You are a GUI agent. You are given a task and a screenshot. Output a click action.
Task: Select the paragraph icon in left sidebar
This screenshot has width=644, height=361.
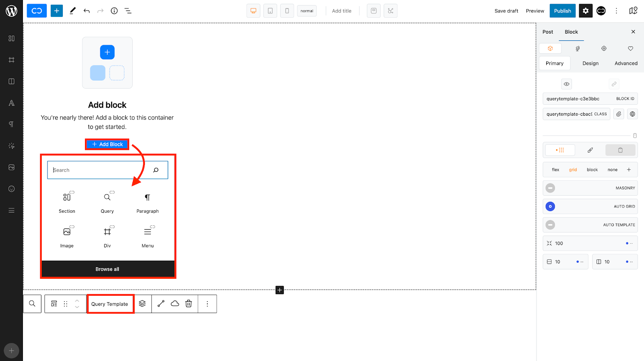(x=11, y=124)
